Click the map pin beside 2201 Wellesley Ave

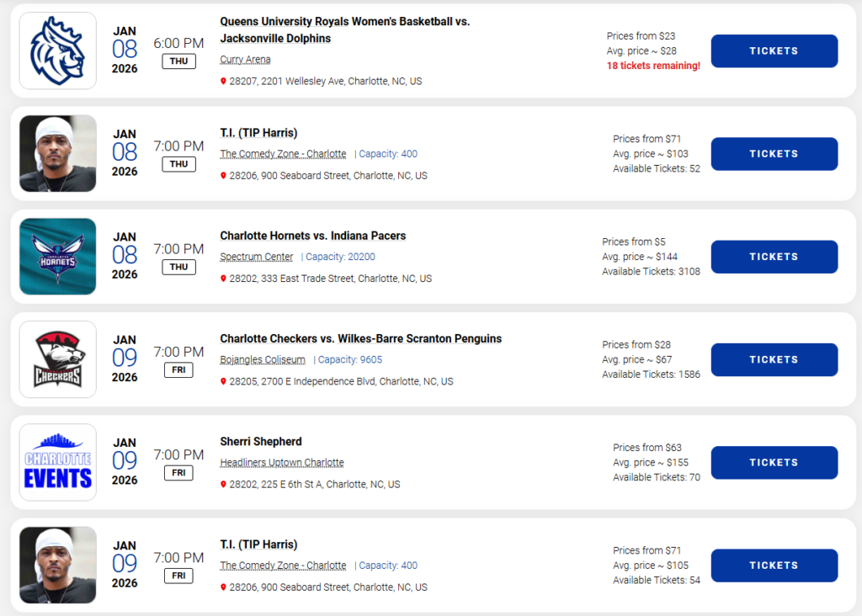click(x=223, y=82)
